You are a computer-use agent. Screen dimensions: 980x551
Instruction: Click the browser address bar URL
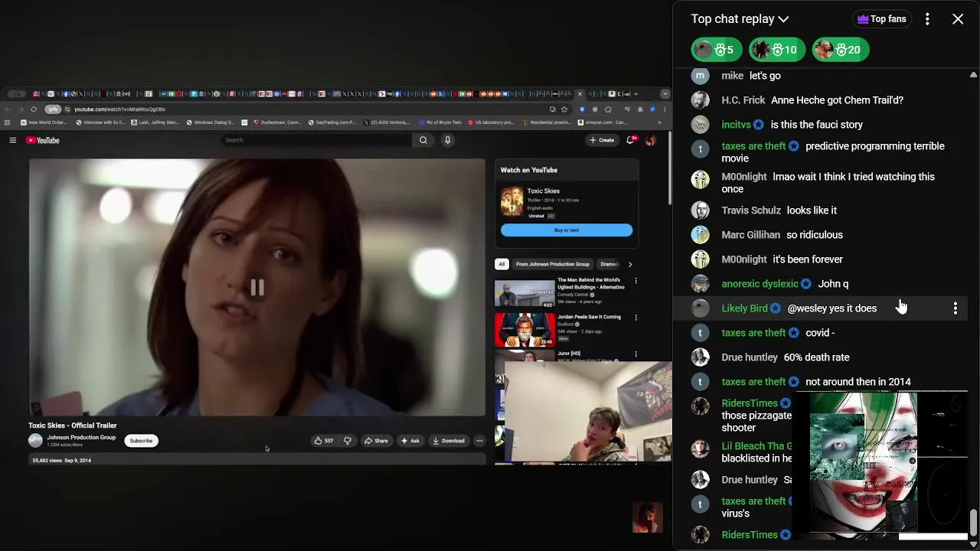click(120, 109)
